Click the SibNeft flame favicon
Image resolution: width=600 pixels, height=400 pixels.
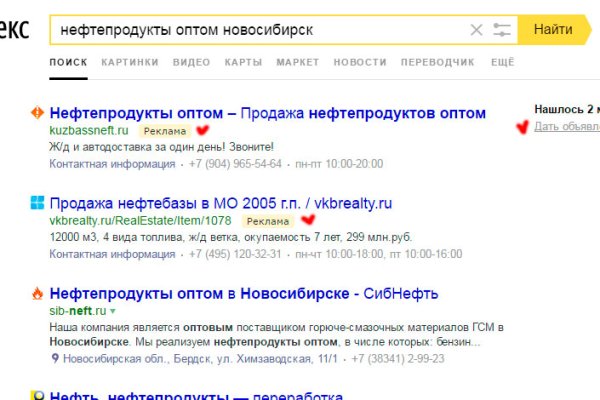point(38,294)
